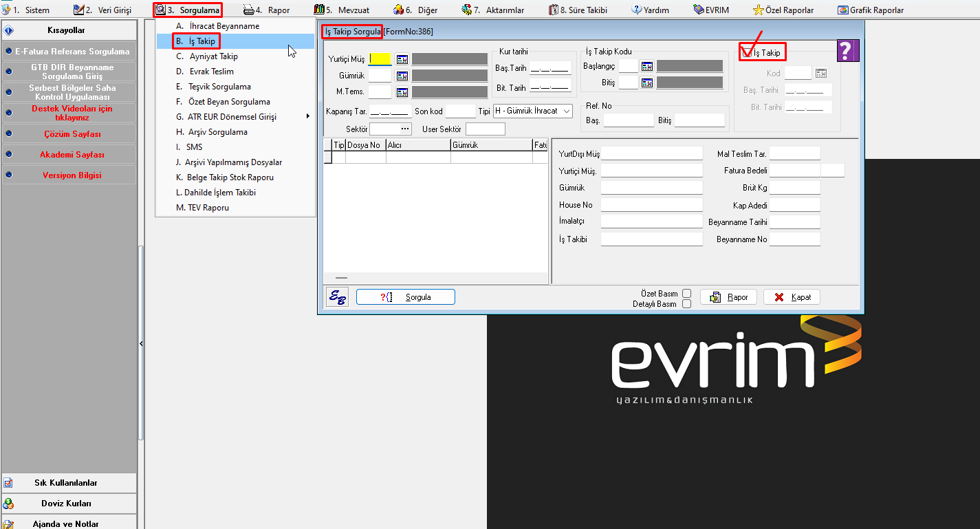Screen dimensions: 980x529
Task: Click the User Sektör input field
Action: pos(485,129)
